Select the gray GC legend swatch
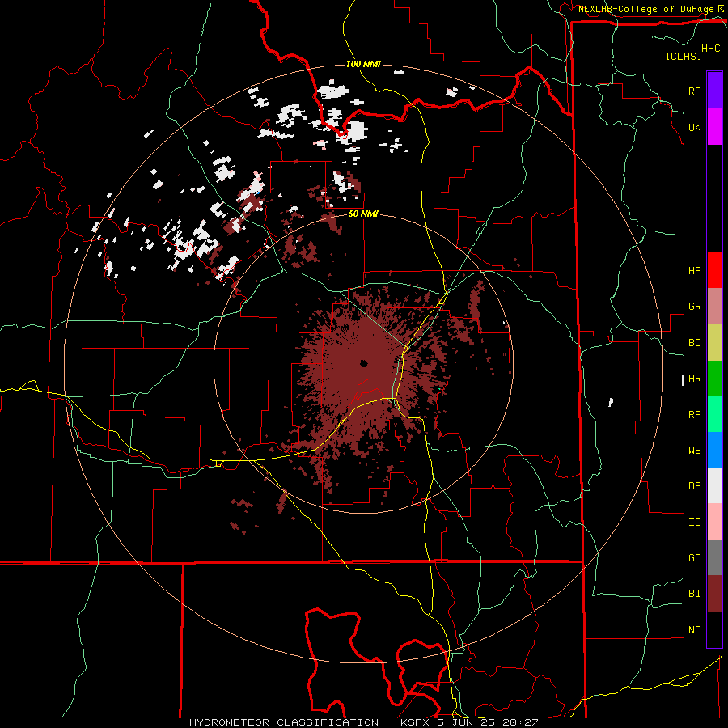This screenshot has height=728, width=728. tap(714, 557)
